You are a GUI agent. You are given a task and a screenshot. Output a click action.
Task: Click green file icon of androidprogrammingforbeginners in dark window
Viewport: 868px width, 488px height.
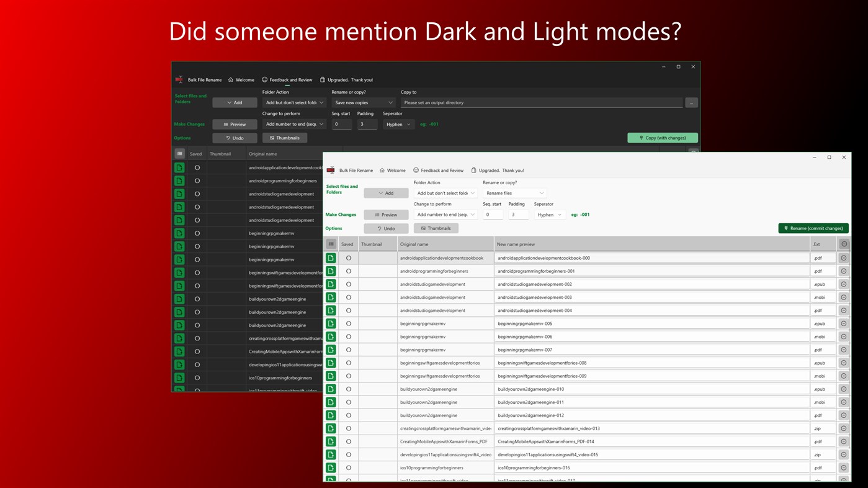click(179, 180)
